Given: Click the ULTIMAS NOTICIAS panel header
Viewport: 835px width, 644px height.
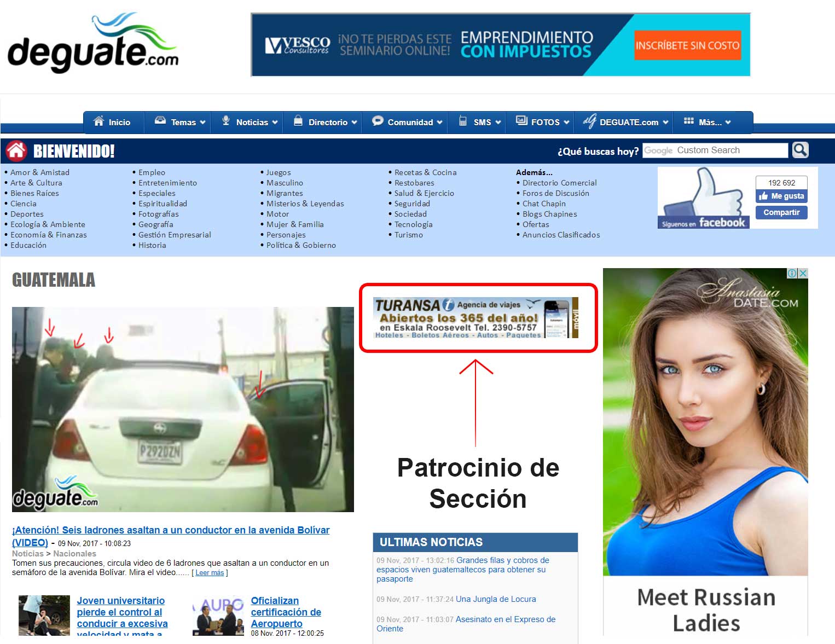Looking at the screenshot, I should pos(476,542).
